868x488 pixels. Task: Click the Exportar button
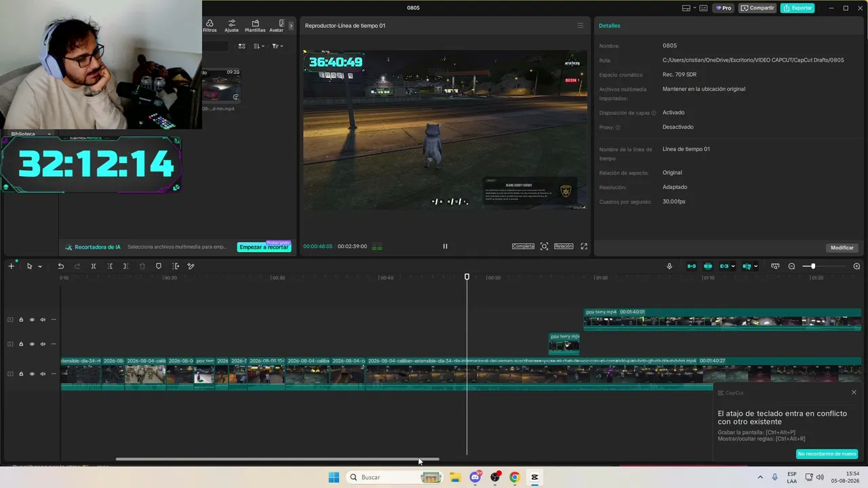pyautogui.click(x=797, y=8)
